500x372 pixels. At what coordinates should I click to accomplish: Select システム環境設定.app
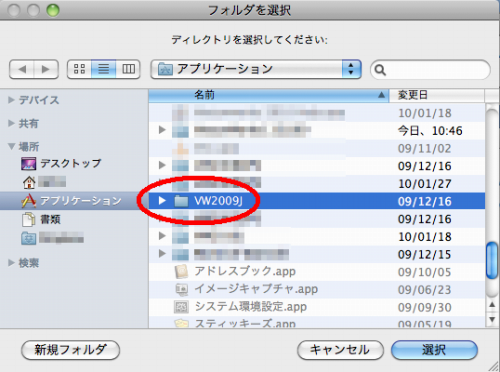pyautogui.click(x=251, y=307)
